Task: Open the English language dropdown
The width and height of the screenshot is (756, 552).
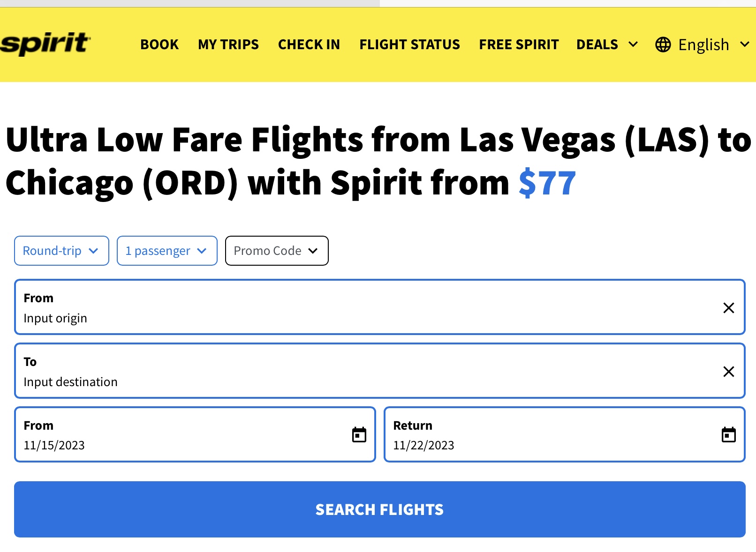Action: (703, 45)
